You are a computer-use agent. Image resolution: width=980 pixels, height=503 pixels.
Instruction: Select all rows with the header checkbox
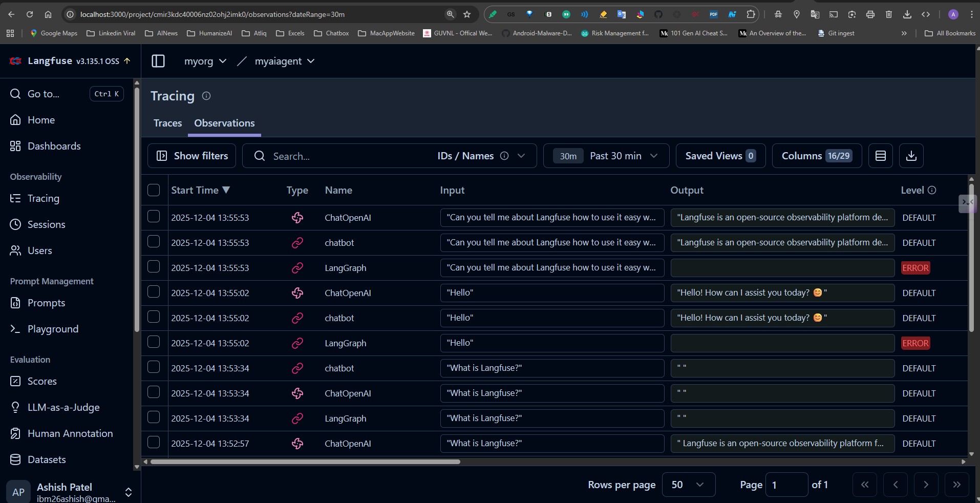154,190
